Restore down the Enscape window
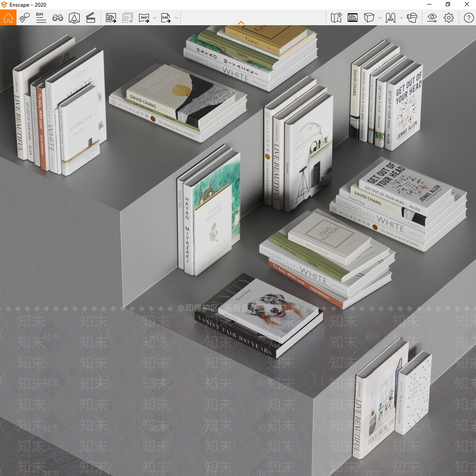476x476 pixels. pyautogui.click(x=448, y=4)
